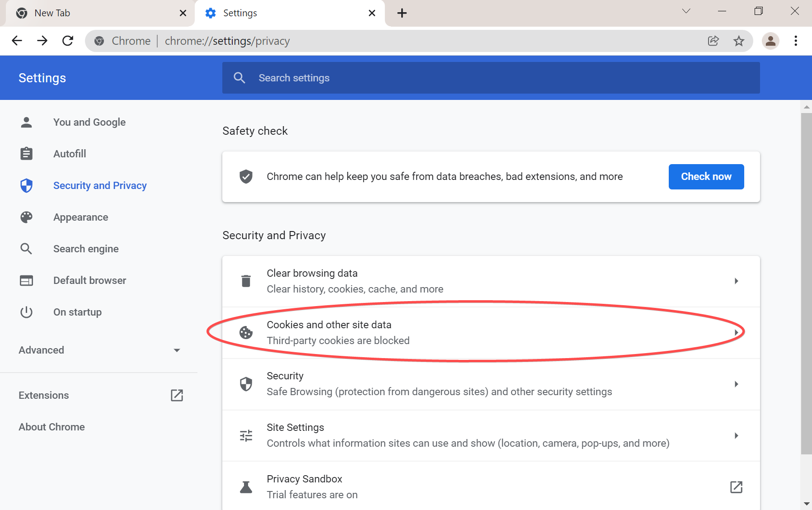
Task: Click the tab search chevron near window controls
Action: (x=686, y=11)
